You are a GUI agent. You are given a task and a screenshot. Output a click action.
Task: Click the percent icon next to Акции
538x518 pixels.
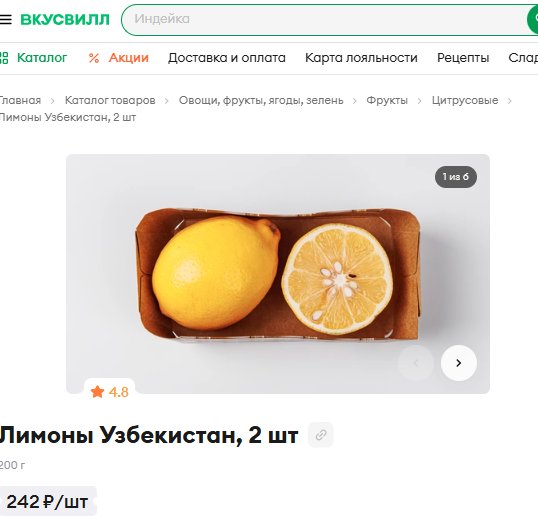[x=94, y=58]
